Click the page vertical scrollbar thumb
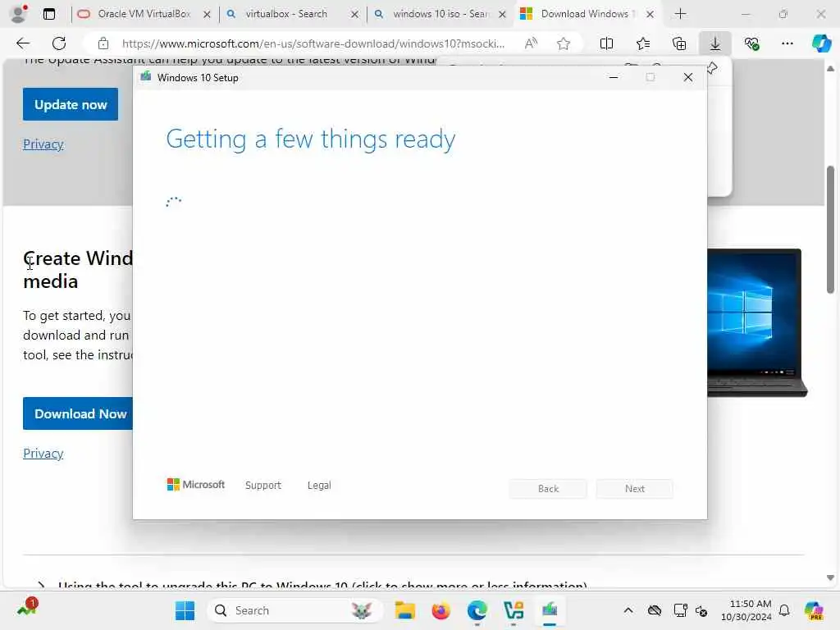This screenshot has width=840, height=630. click(x=830, y=230)
